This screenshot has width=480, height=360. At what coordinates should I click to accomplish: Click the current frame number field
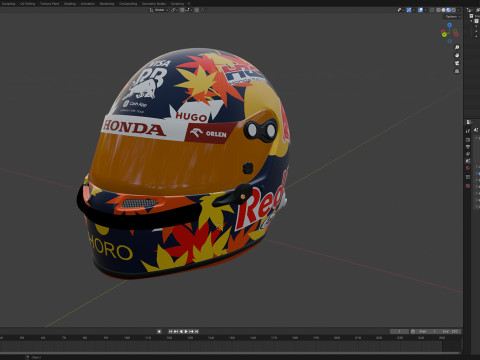(399, 331)
